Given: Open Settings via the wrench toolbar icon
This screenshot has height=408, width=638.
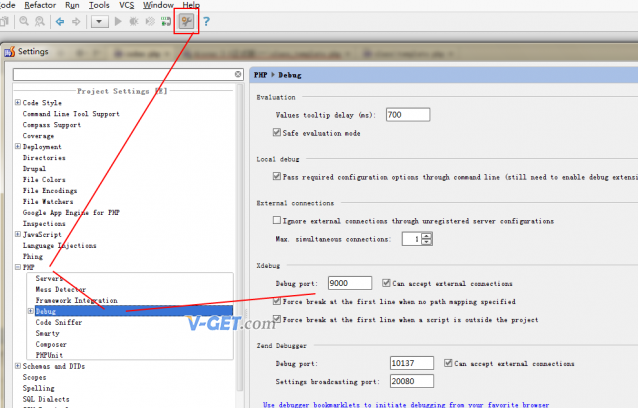Looking at the screenshot, I should click(x=186, y=21).
